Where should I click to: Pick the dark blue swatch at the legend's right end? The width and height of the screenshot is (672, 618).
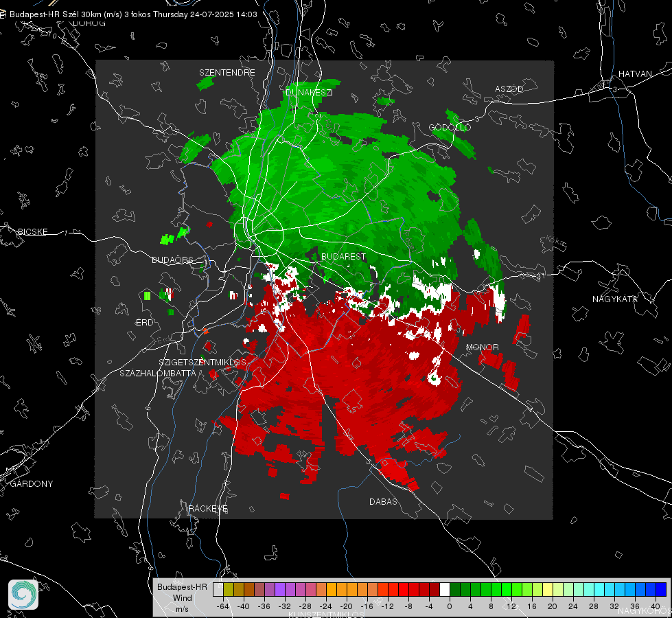(x=661, y=589)
